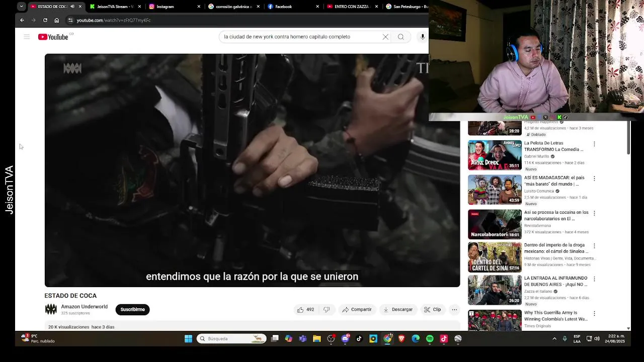Open Amazon Underworld channel avatar

pos(51,310)
